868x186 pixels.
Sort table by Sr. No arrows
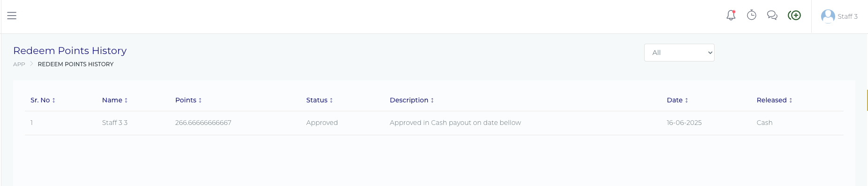click(x=53, y=100)
